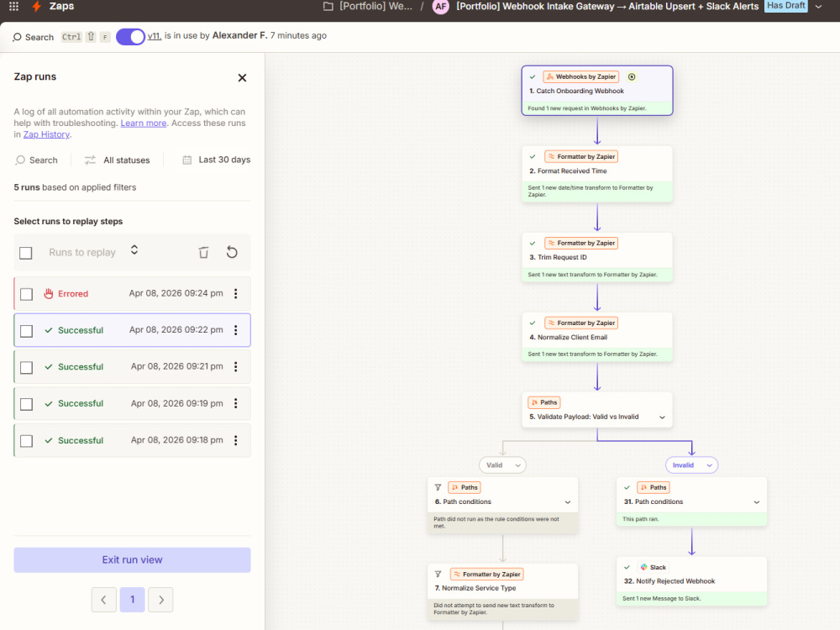Select page 1 in pagination
Viewport: 840px width, 630px height.
(133, 600)
